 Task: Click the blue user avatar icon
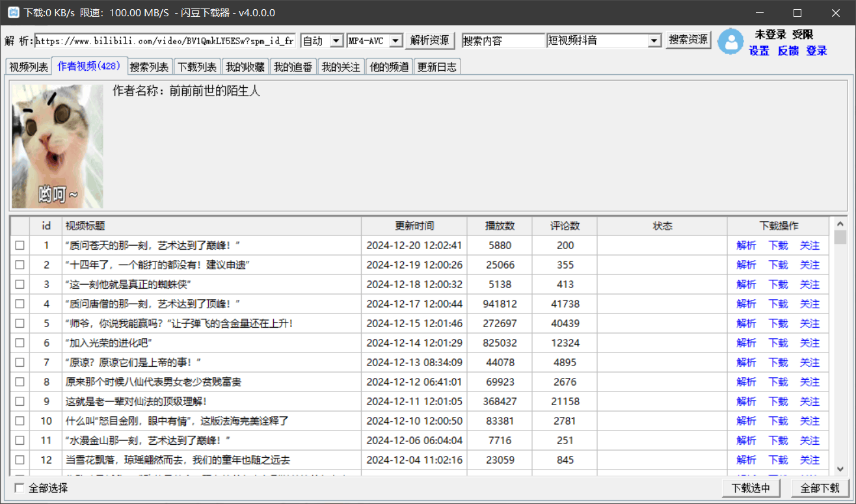click(x=731, y=42)
